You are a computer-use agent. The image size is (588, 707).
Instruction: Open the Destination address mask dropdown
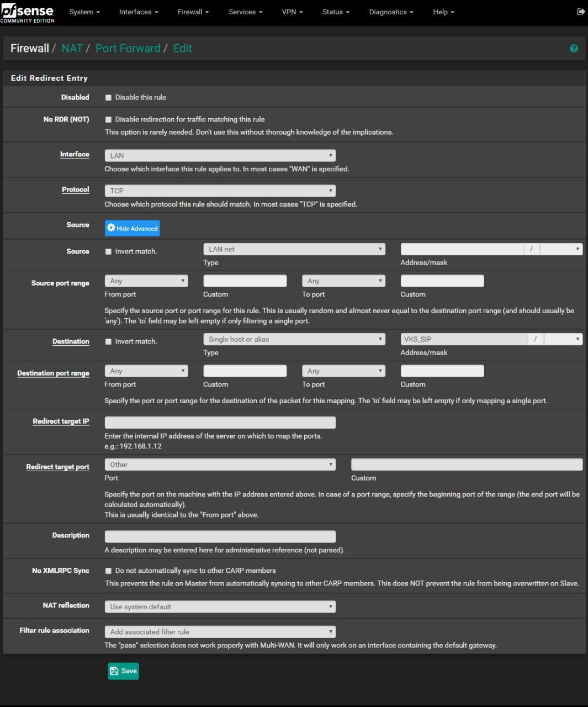pyautogui.click(x=563, y=340)
